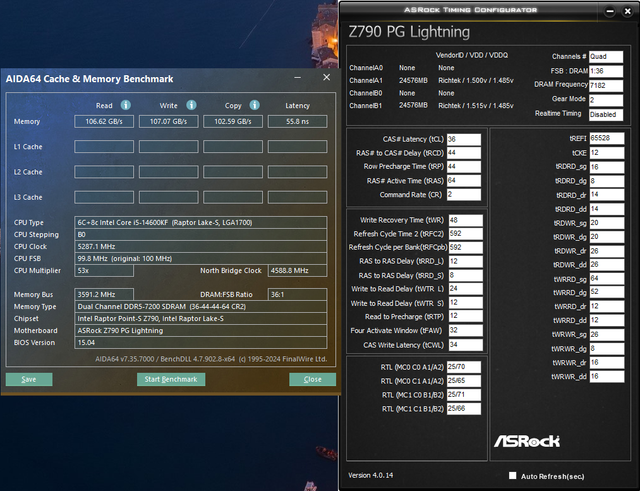Click the Motherboard value ASRock Z790 PG Lightning

pyautogui.click(x=201, y=331)
